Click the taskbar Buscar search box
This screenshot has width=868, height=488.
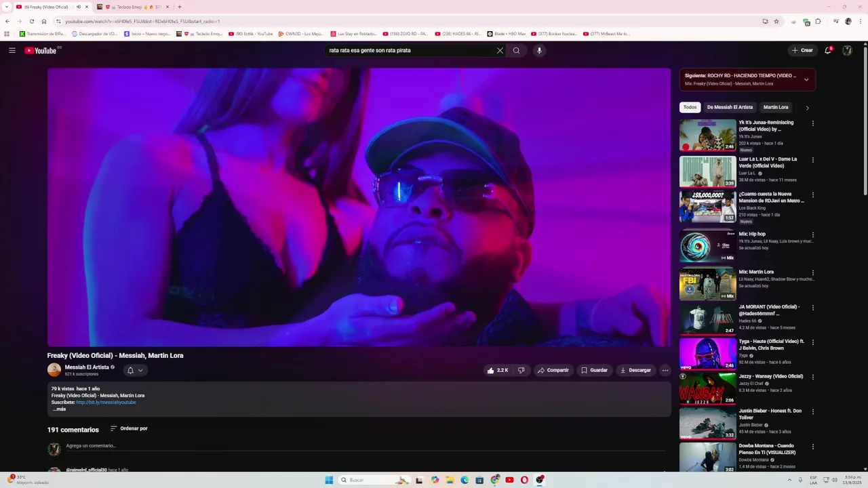click(x=375, y=480)
